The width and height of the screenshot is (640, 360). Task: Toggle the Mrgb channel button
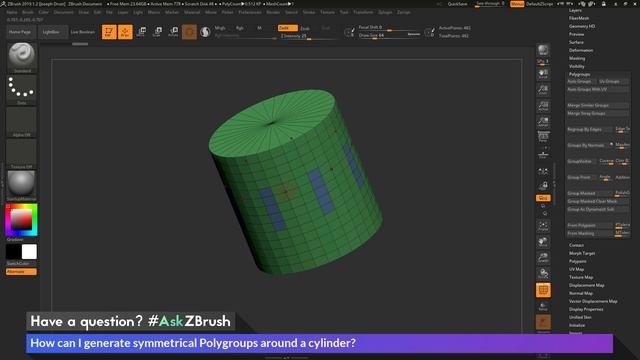pyautogui.click(x=220, y=28)
